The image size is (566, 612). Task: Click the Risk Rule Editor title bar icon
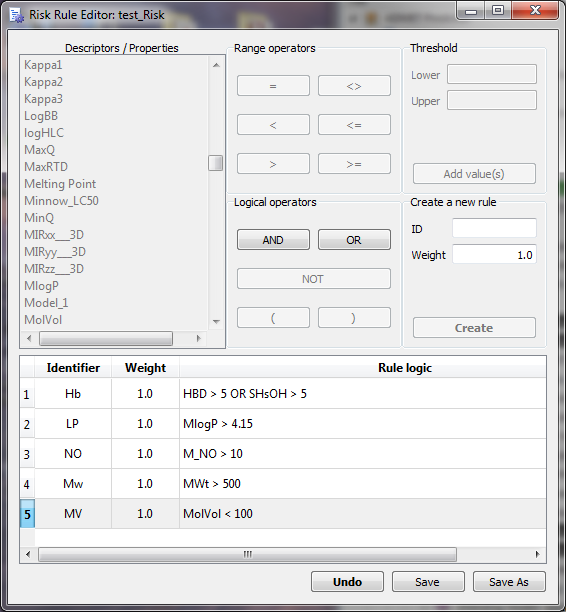[17, 15]
